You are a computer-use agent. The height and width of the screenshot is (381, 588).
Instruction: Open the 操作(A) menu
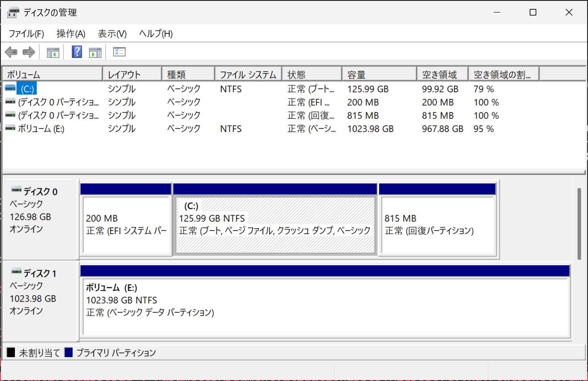tap(71, 34)
